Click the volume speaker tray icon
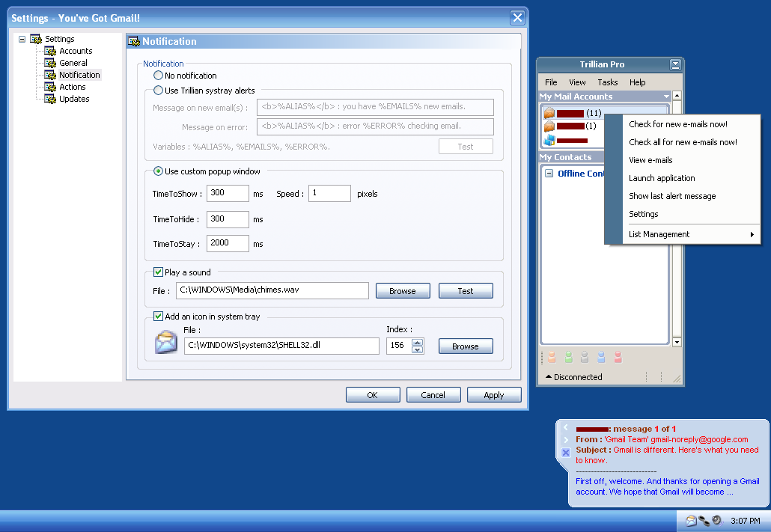This screenshot has width=771, height=532. coord(716,521)
